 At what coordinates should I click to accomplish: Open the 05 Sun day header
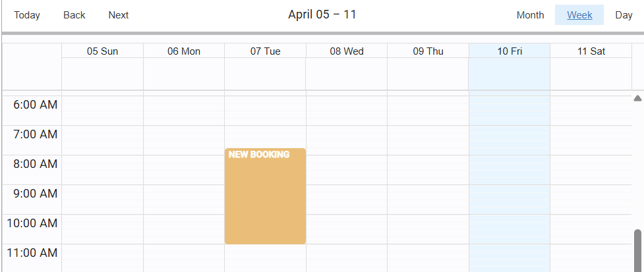[x=102, y=51]
